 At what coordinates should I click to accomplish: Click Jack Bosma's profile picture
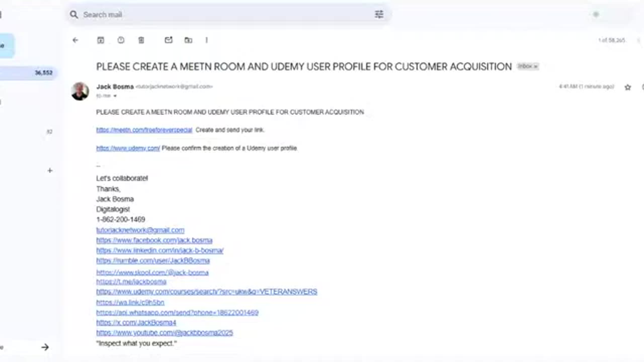click(80, 92)
